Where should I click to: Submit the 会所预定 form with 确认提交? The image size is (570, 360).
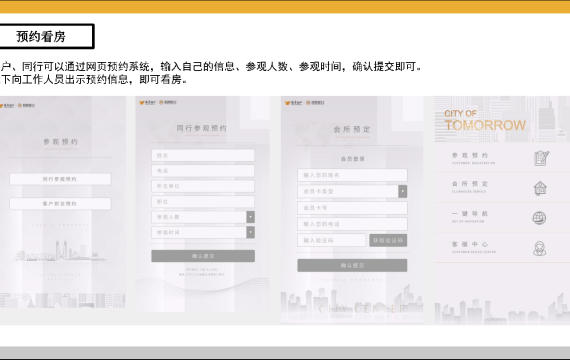pyautogui.click(x=352, y=265)
